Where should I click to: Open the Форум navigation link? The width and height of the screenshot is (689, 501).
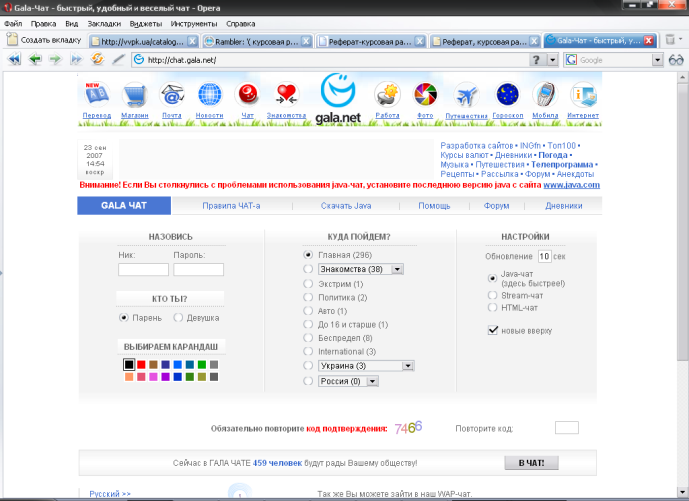pyautogui.click(x=497, y=206)
